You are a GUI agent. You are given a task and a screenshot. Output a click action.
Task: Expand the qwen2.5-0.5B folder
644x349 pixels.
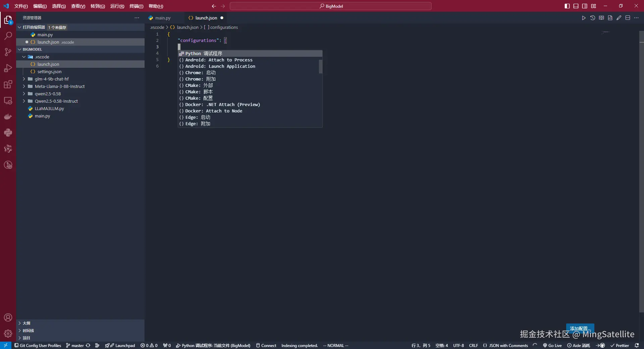tap(24, 94)
